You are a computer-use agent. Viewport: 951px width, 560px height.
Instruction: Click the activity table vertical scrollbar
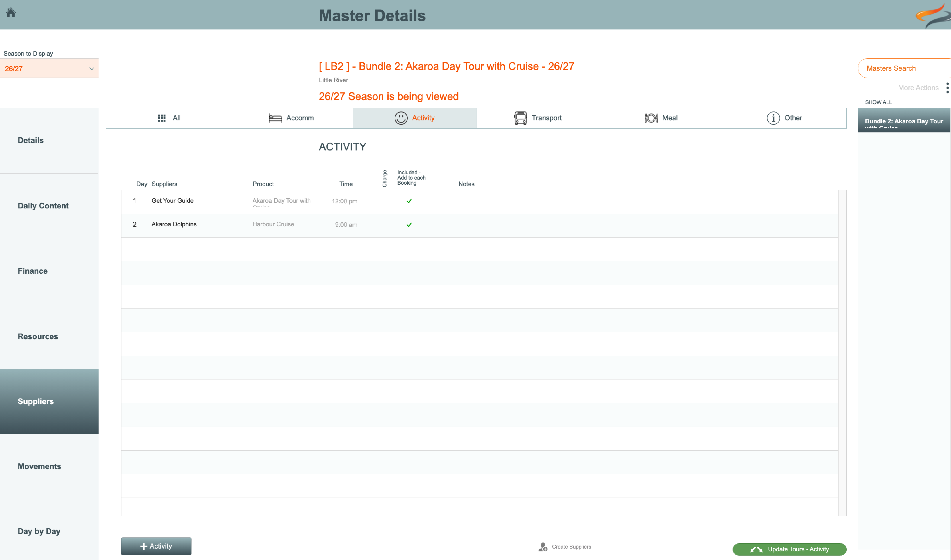842,353
